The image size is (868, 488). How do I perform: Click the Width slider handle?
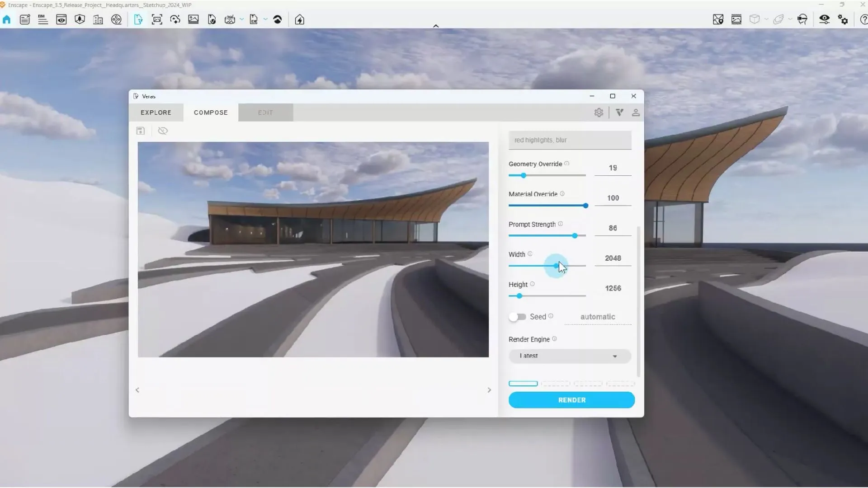556,266
